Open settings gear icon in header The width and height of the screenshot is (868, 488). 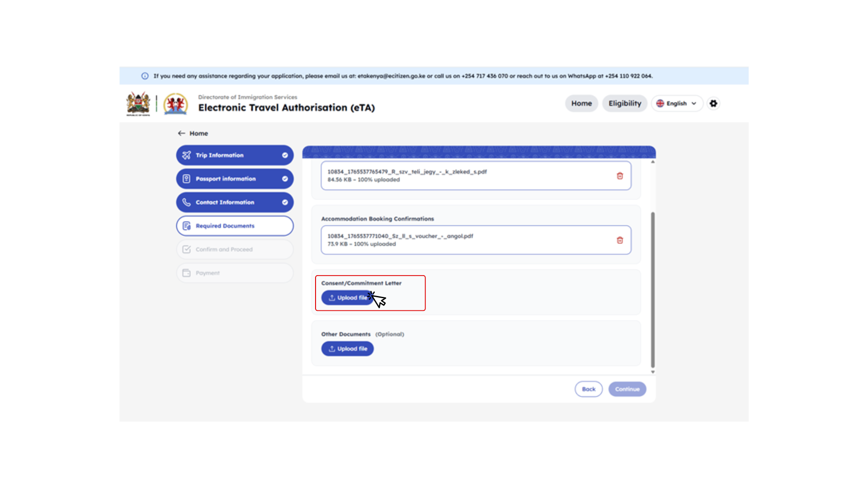coord(713,103)
